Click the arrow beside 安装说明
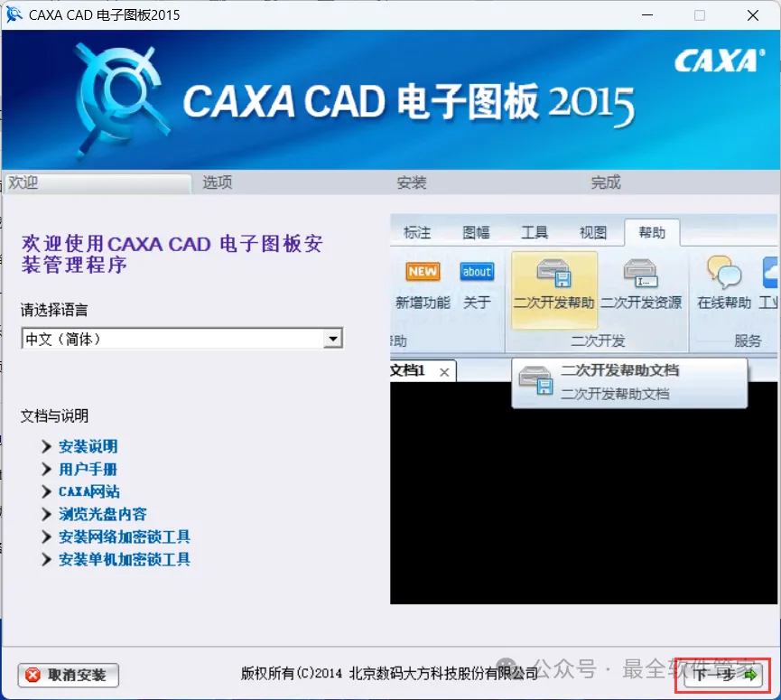Image resolution: width=781 pixels, height=700 pixels. click(46, 446)
